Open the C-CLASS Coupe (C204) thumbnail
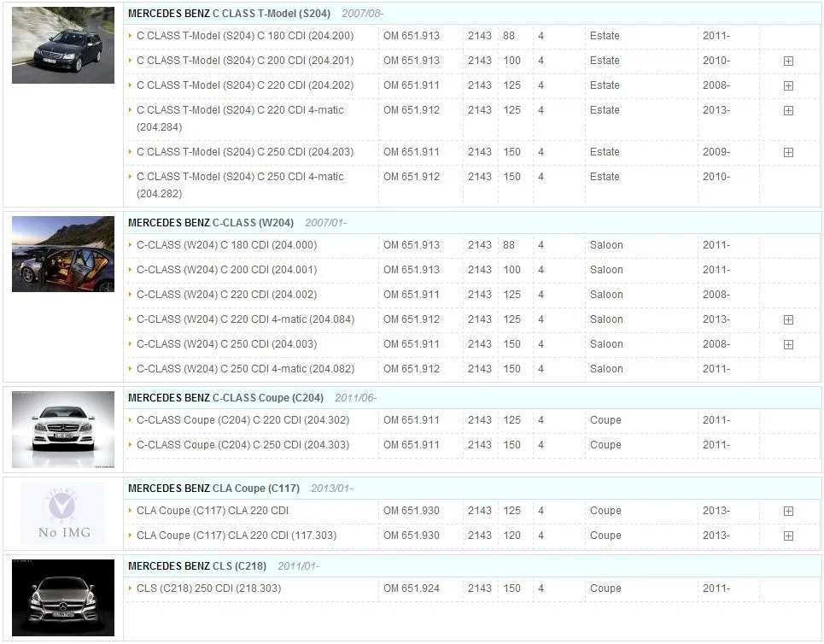This screenshot has width=824, height=644. (63, 430)
